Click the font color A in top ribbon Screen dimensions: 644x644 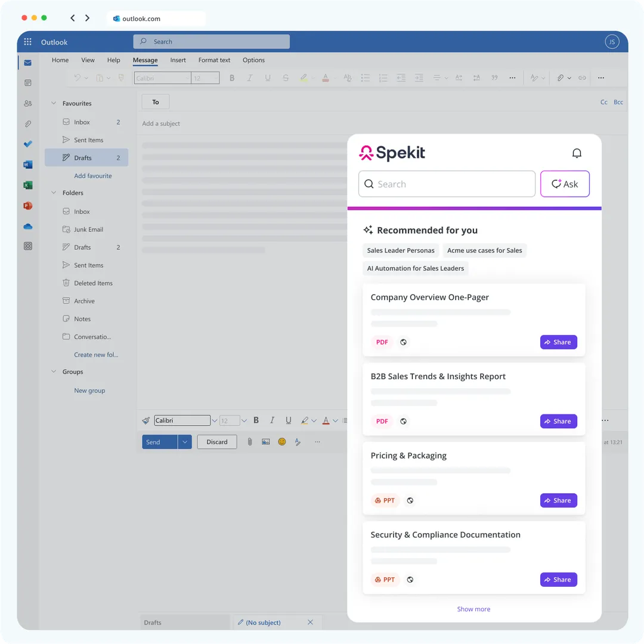point(326,78)
